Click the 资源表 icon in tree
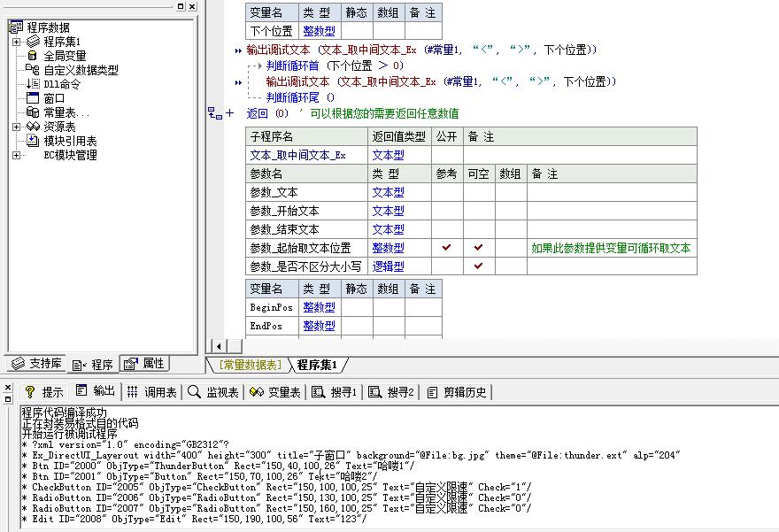Image resolution: width=779 pixels, height=532 pixels. pos(33,127)
